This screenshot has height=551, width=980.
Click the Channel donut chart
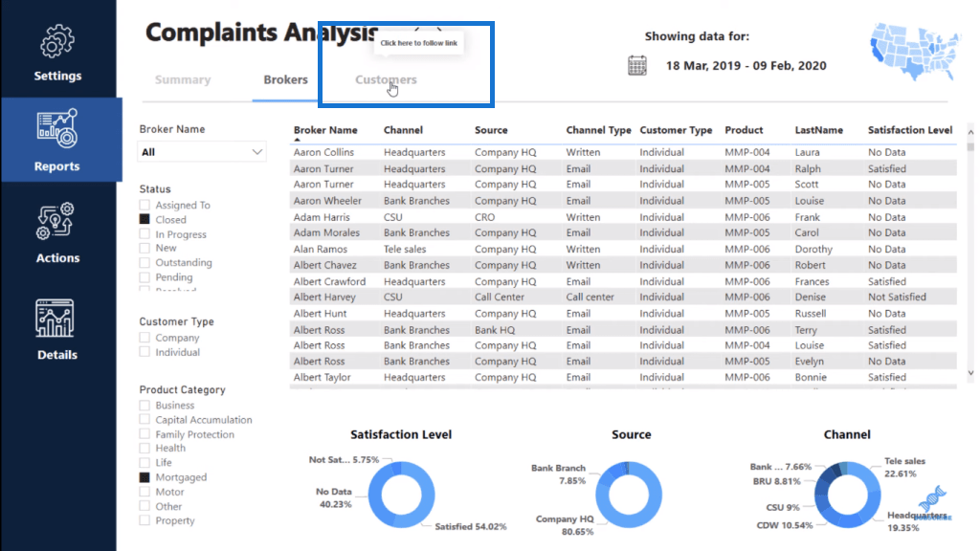tap(848, 495)
